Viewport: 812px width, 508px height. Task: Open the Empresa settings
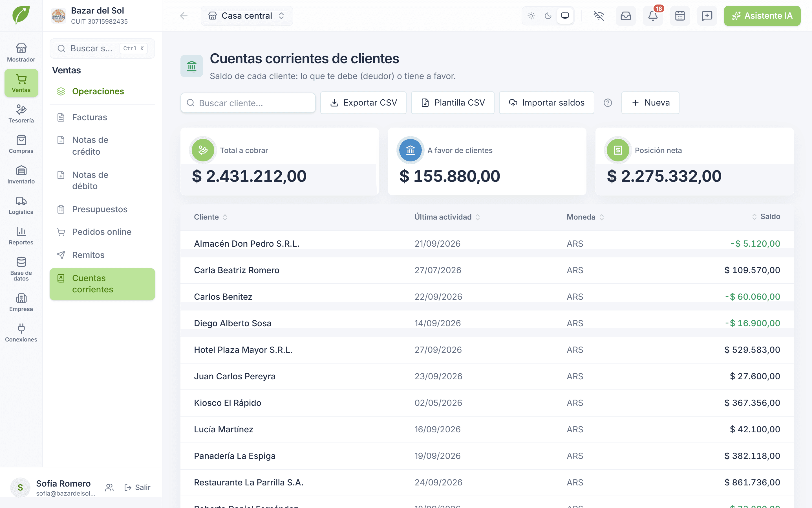pyautogui.click(x=21, y=302)
